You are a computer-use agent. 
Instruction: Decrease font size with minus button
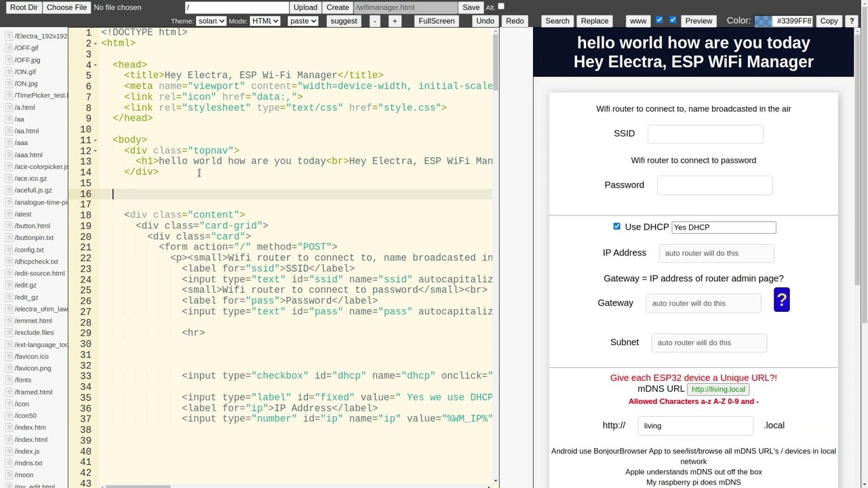pyautogui.click(x=374, y=21)
